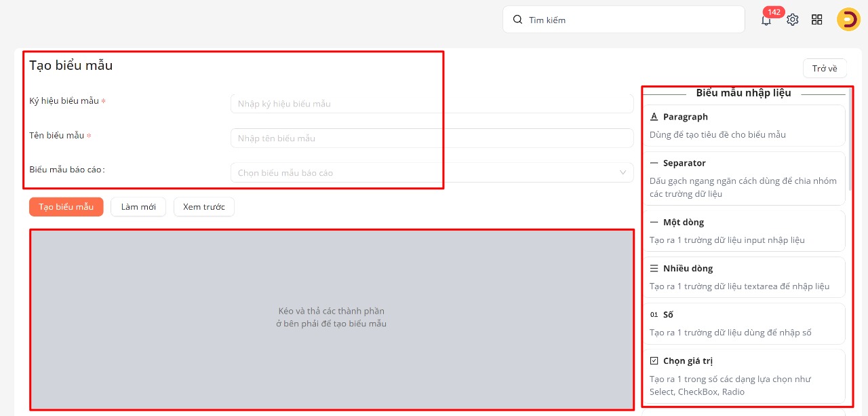The image size is (868, 416).
Task: Click the Tạo biểu mẫu button
Action: tap(66, 207)
